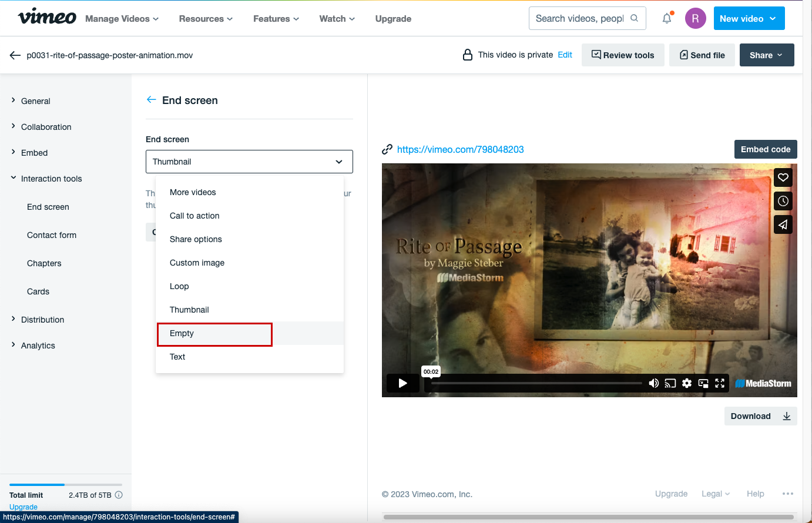
Task: Open the Watch menu in the navigation
Action: click(336, 18)
